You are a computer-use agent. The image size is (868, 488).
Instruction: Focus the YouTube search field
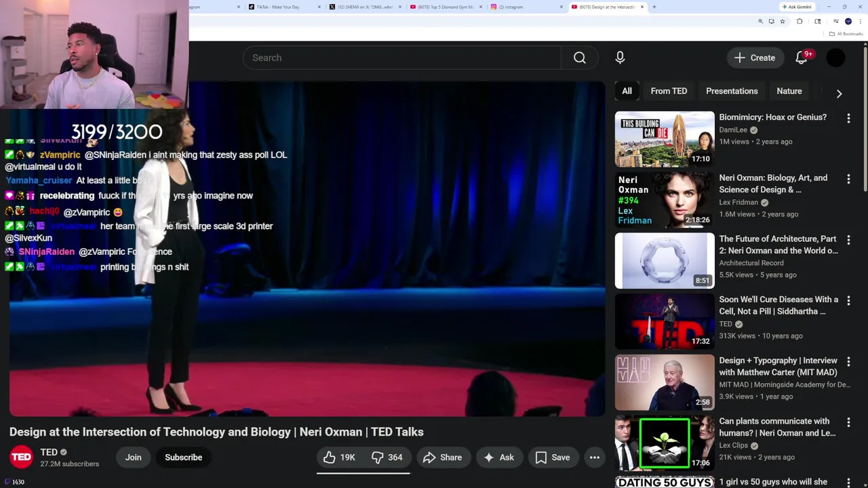402,58
